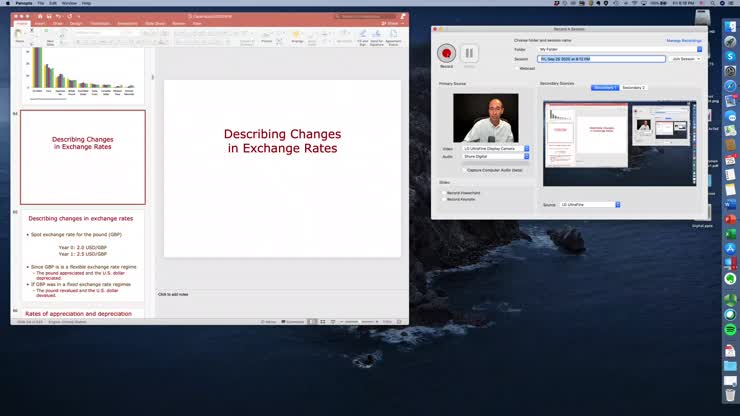The width and height of the screenshot is (740, 416).
Task: Open the File menu in menu bar
Action: point(41,3)
